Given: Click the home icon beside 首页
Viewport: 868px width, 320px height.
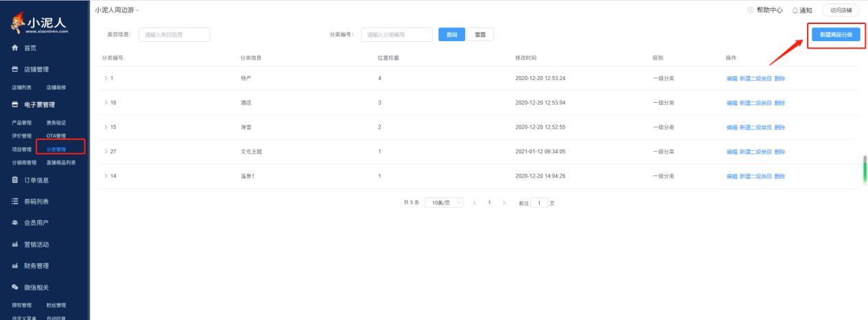Looking at the screenshot, I should click(15, 48).
